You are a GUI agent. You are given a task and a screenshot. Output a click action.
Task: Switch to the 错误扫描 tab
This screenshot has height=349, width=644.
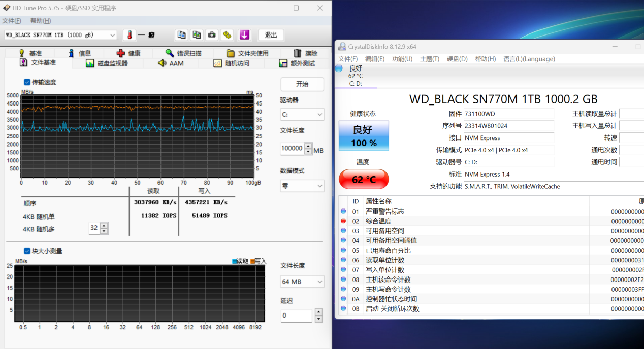point(183,53)
